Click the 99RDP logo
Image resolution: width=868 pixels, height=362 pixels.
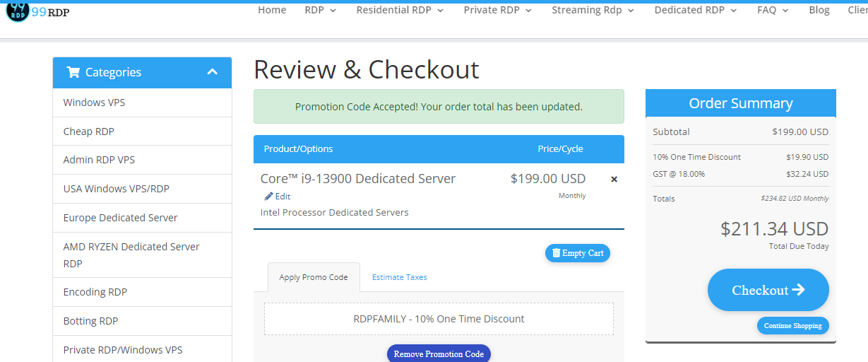coord(37,11)
